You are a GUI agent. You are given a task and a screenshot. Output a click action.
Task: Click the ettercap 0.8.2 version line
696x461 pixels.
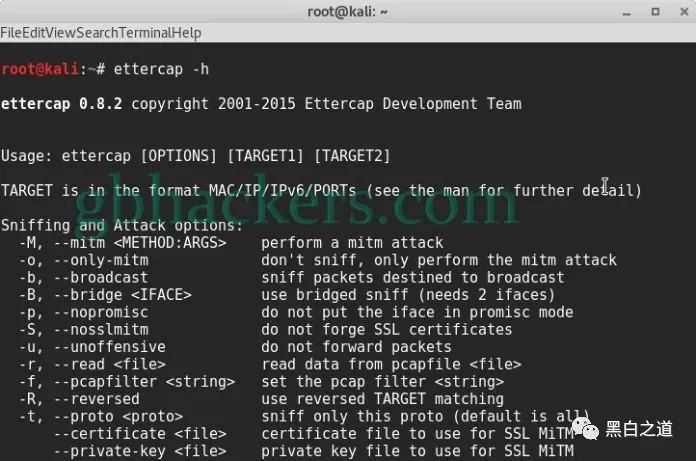[x=261, y=104]
